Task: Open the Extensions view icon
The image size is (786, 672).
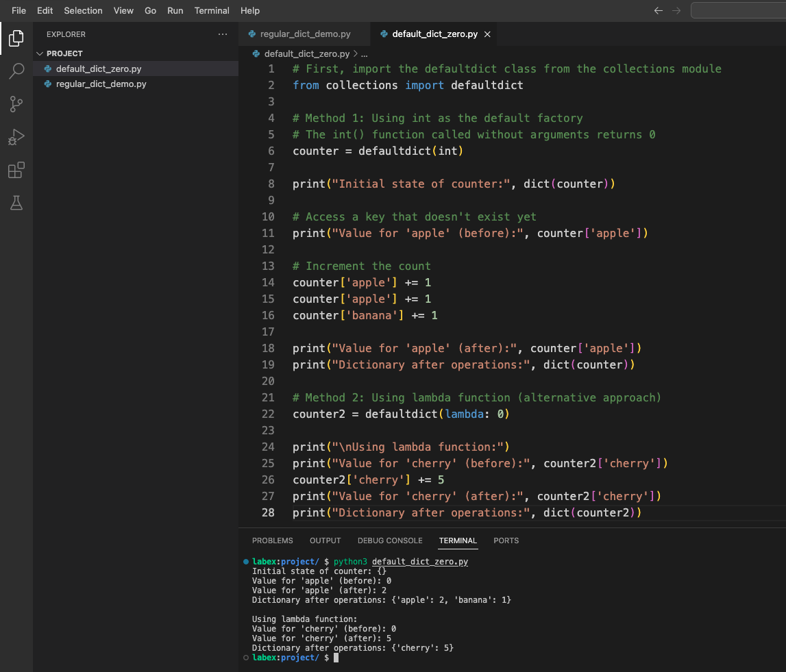Action: click(16, 170)
